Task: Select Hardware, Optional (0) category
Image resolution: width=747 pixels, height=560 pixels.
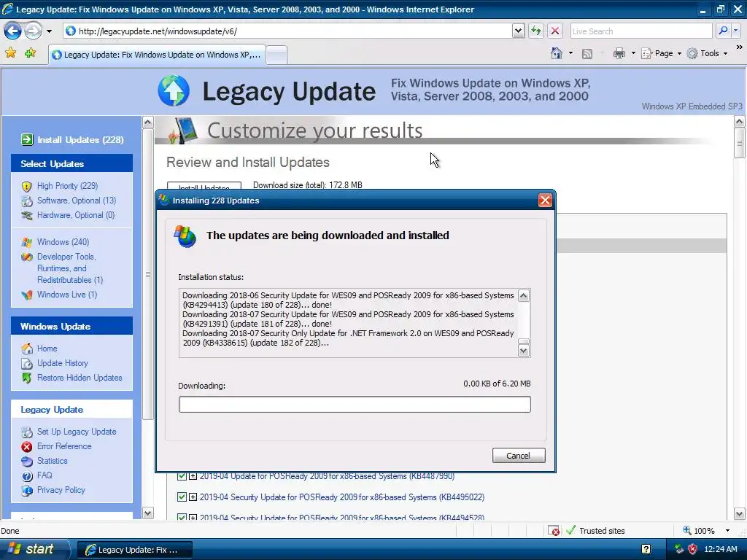Action: (76, 215)
